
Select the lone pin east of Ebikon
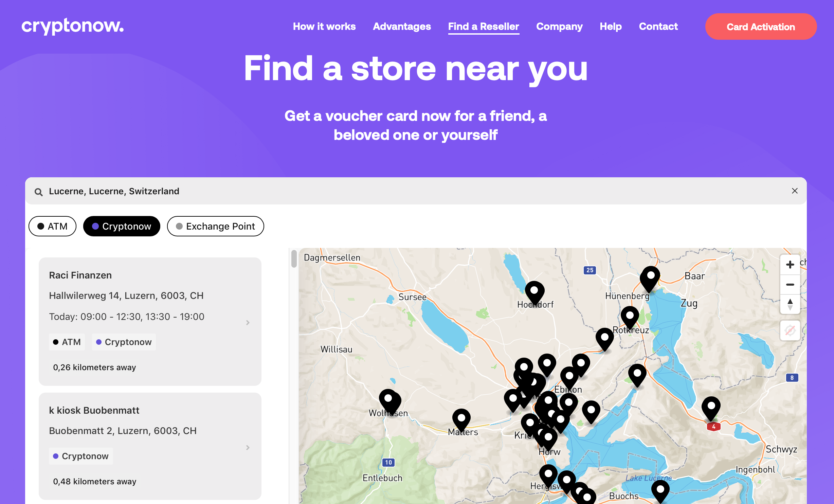[x=637, y=376]
